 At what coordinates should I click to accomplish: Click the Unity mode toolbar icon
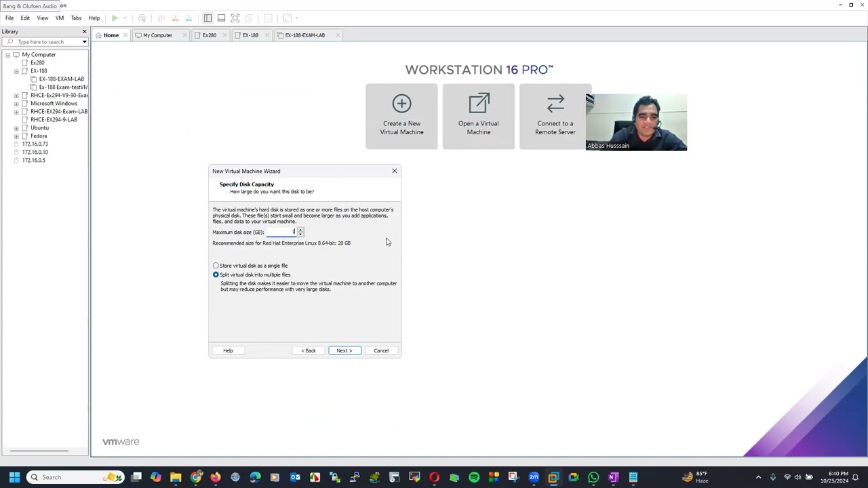[x=248, y=18]
